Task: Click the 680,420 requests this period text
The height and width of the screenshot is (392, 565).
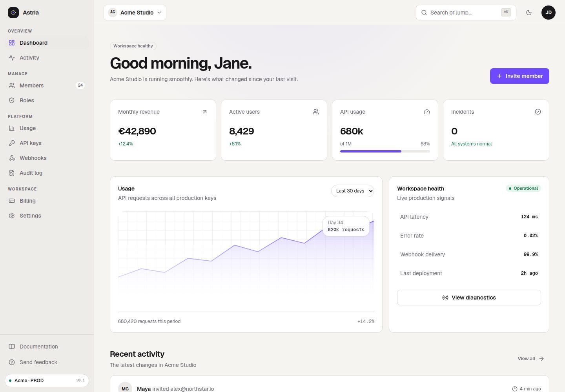Action: (x=149, y=321)
